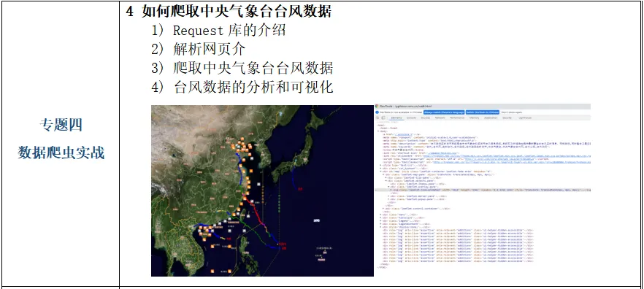Expand the leaflet-marker-pane div
Screen dimensions: 644x289
pyautogui.click(x=388, y=196)
